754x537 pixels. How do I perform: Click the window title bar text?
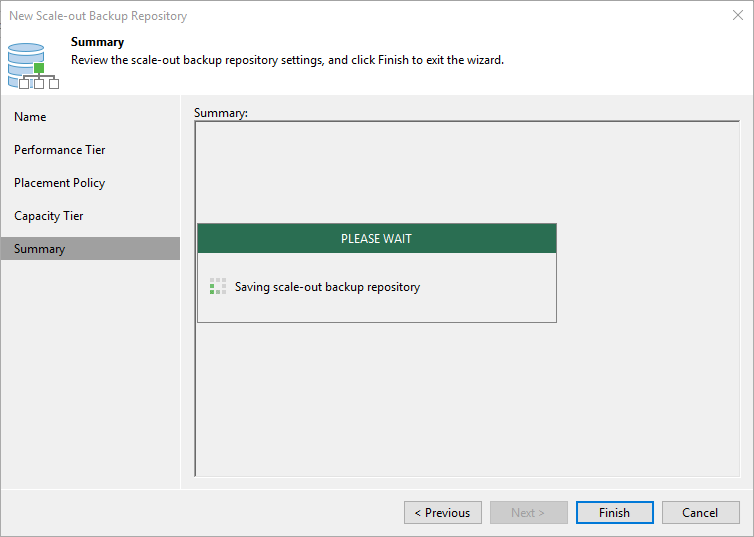point(98,16)
